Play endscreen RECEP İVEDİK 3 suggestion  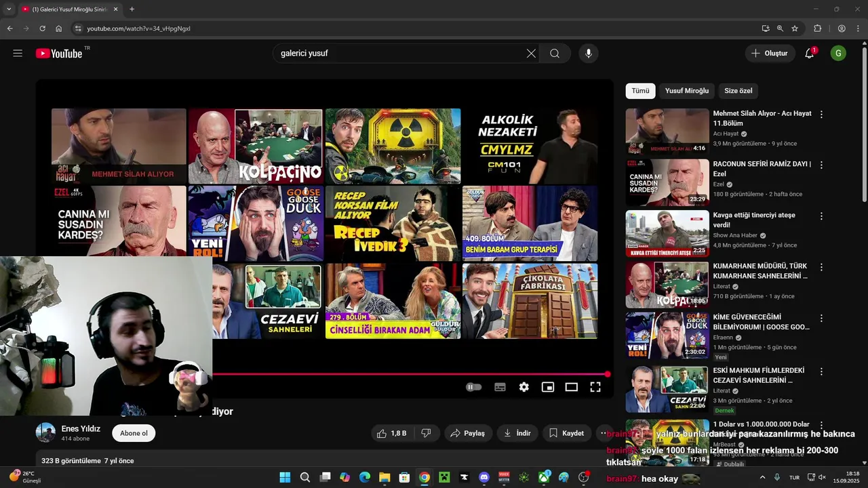click(x=393, y=224)
